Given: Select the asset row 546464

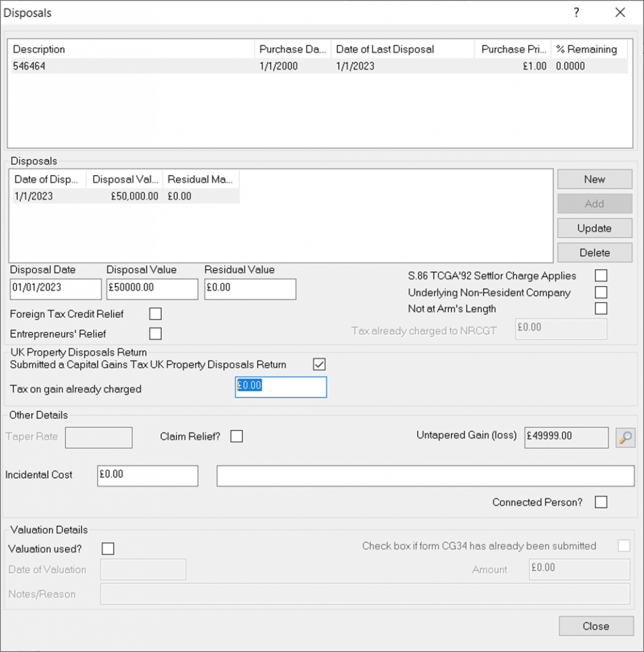Looking at the screenshot, I should pos(319,66).
